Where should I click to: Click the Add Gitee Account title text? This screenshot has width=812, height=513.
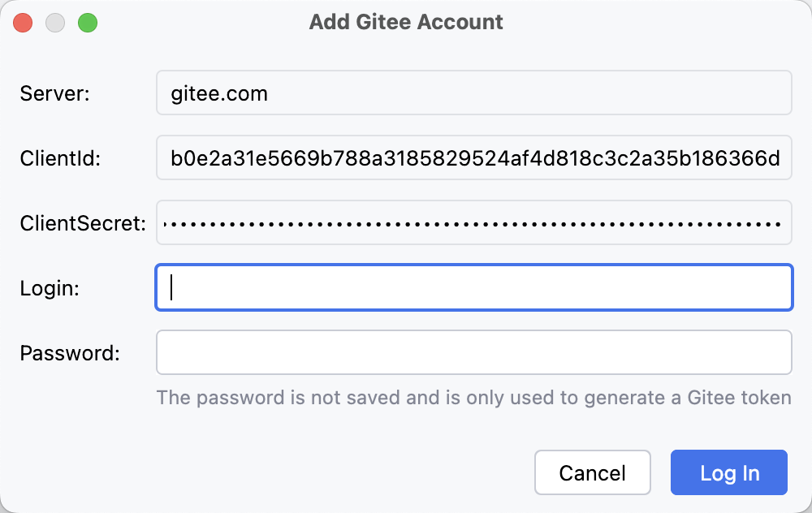(x=406, y=22)
